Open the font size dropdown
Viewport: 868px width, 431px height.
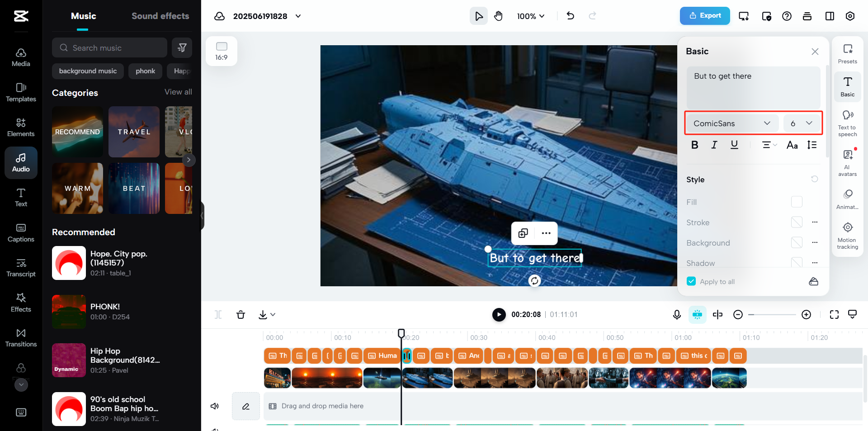[x=802, y=123]
